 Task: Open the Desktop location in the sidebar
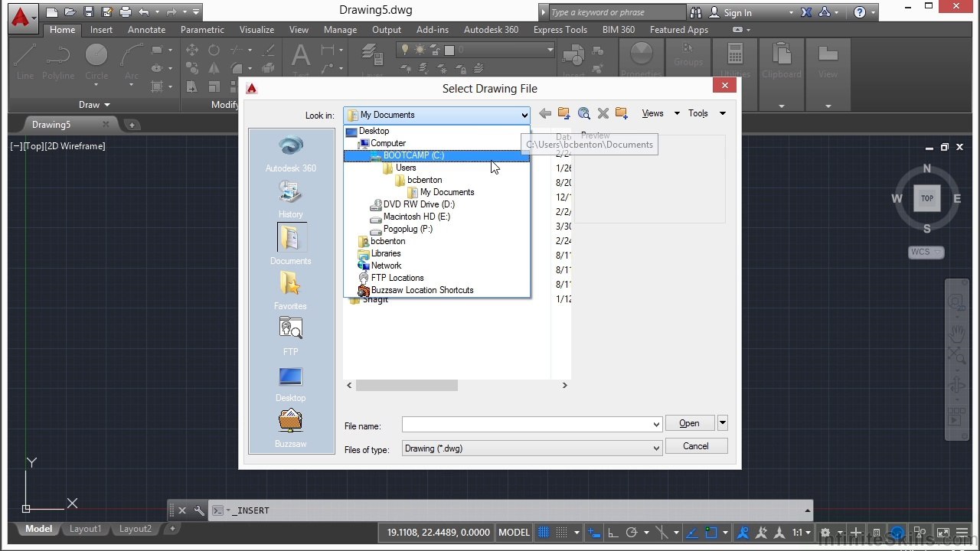(291, 383)
